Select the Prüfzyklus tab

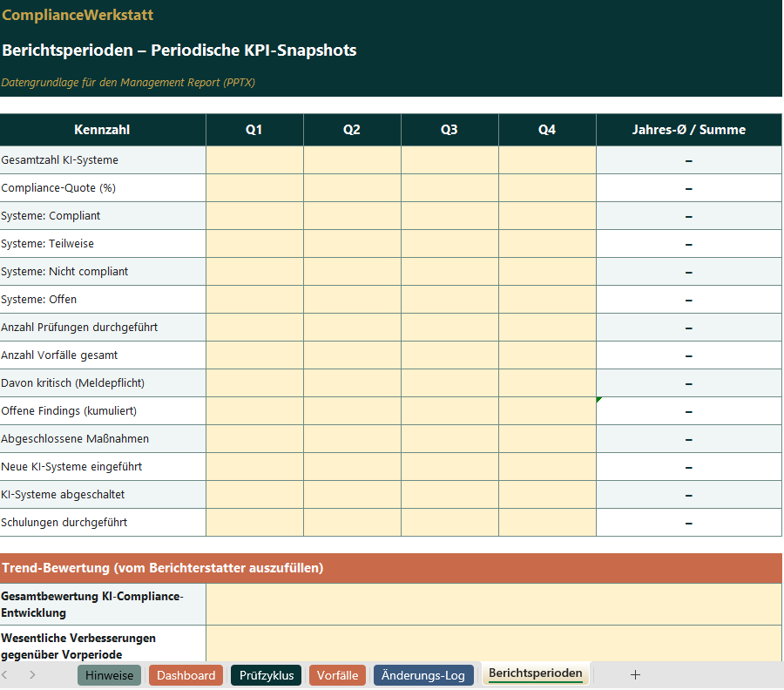[x=266, y=674]
